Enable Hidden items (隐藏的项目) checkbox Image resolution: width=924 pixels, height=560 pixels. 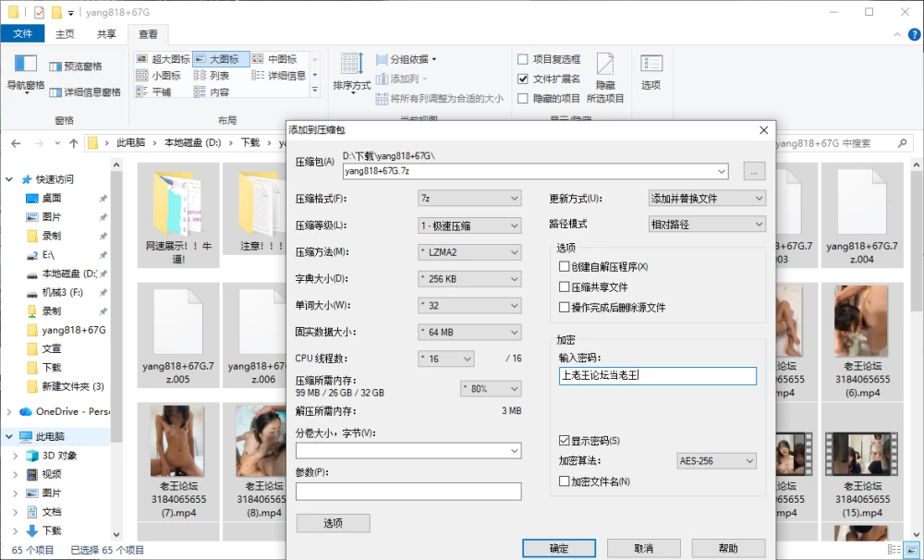click(523, 99)
